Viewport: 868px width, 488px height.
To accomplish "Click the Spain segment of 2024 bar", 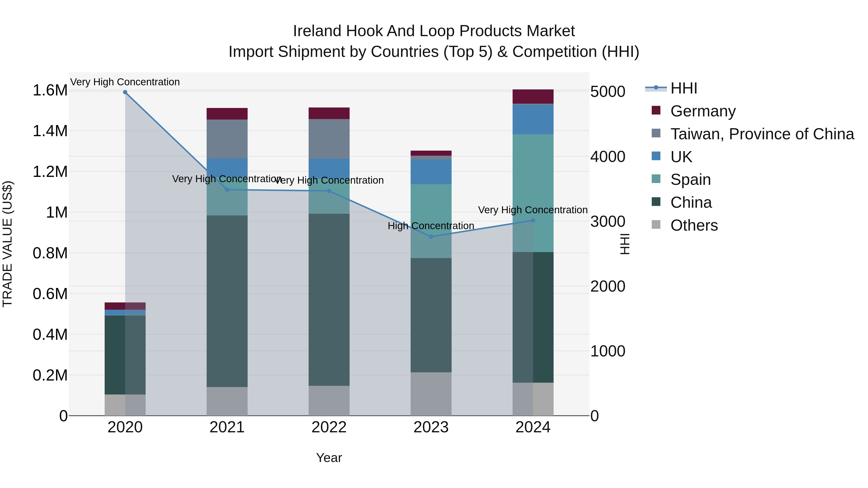I will [533, 193].
